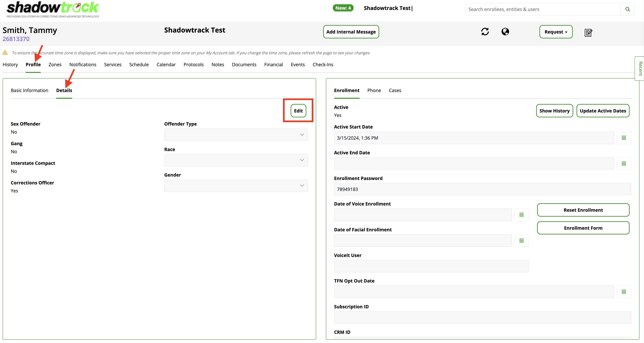Click the refresh arrows icon
This screenshot has height=343, width=644.
click(x=485, y=32)
